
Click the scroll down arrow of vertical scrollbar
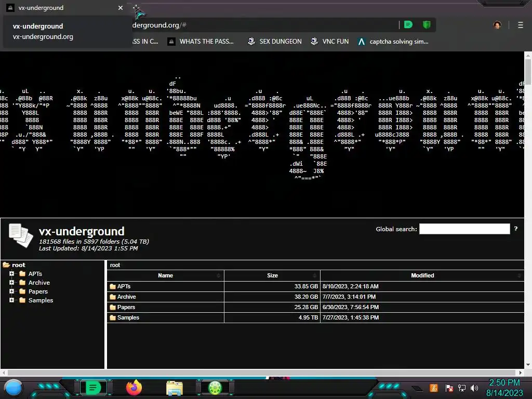pyautogui.click(x=528, y=365)
